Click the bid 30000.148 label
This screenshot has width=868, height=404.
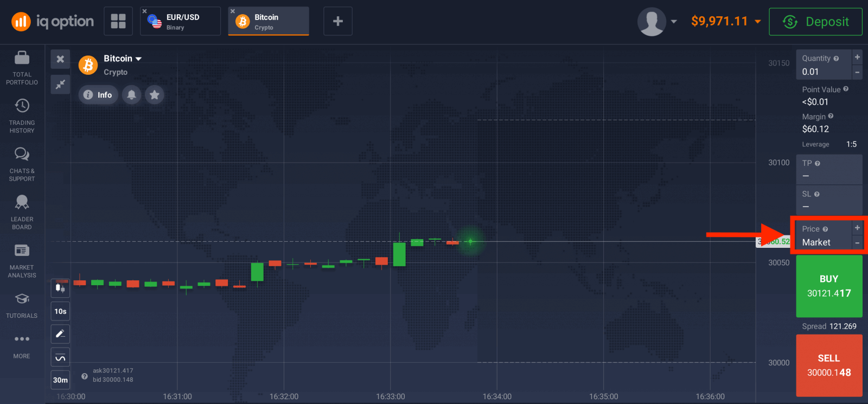(x=113, y=380)
